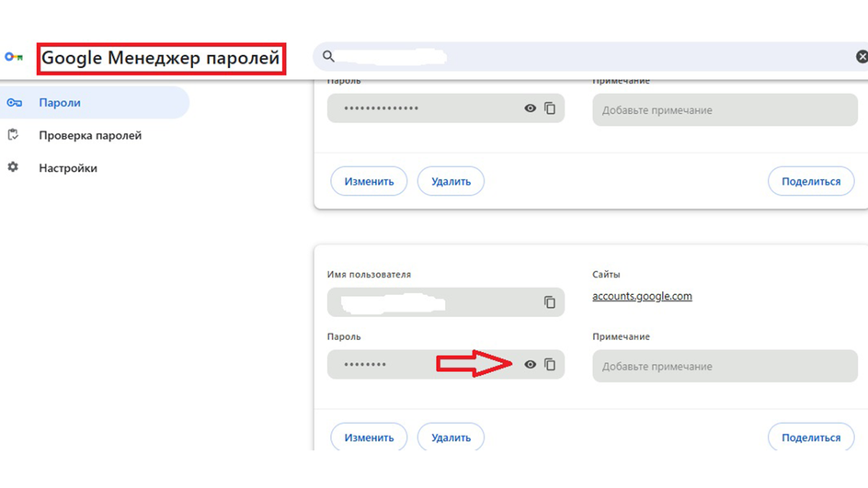Click Удалить in the accounts.google.com card

click(451, 437)
